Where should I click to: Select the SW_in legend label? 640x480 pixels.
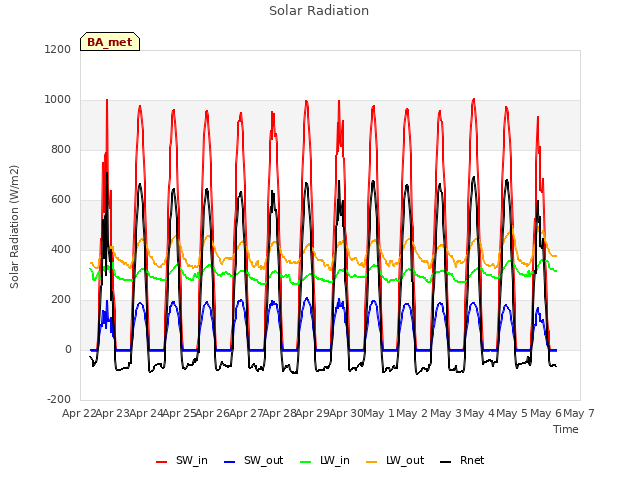(192, 460)
